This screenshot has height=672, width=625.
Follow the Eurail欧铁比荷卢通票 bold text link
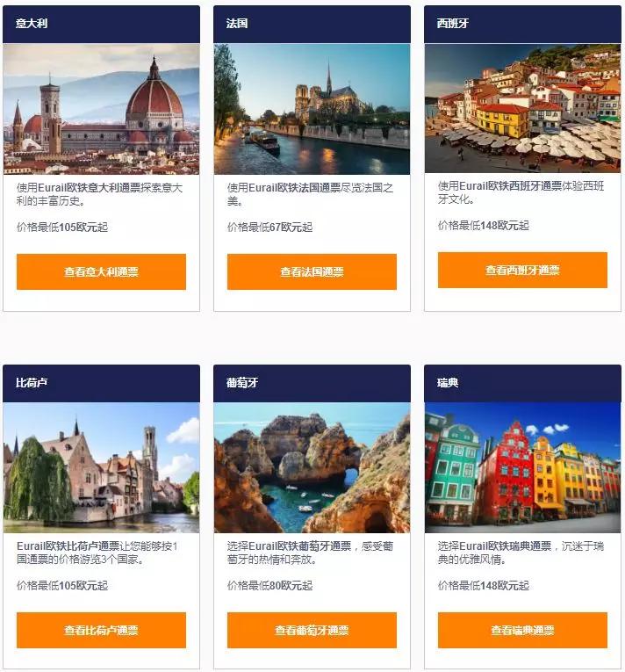point(68,546)
